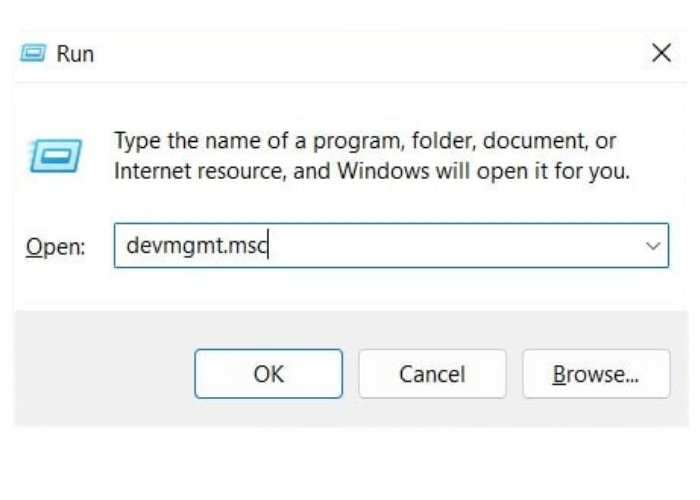Click empty title bar area of Run dialog
The width and height of the screenshot is (700, 500).
pyautogui.click(x=350, y=54)
